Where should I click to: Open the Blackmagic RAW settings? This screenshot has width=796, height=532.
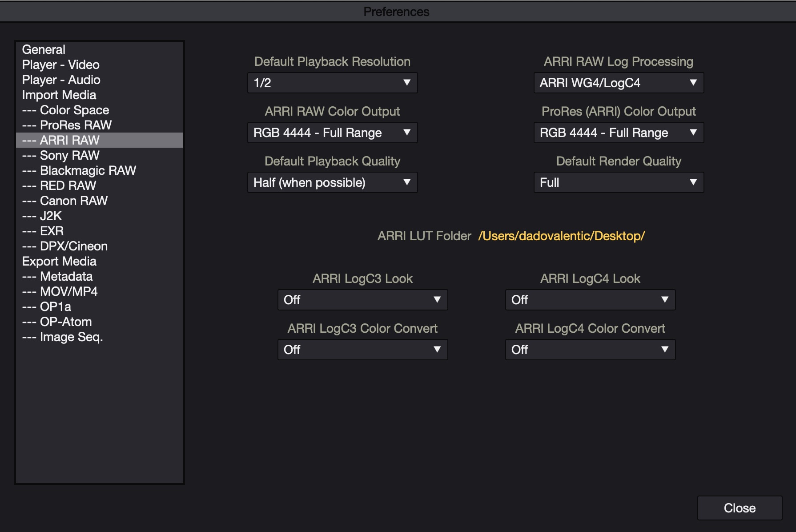coord(79,170)
